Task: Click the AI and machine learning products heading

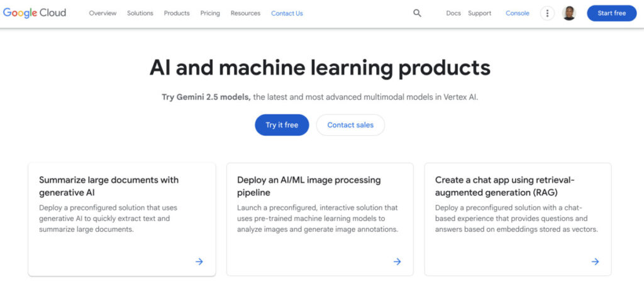Action: (x=320, y=68)
